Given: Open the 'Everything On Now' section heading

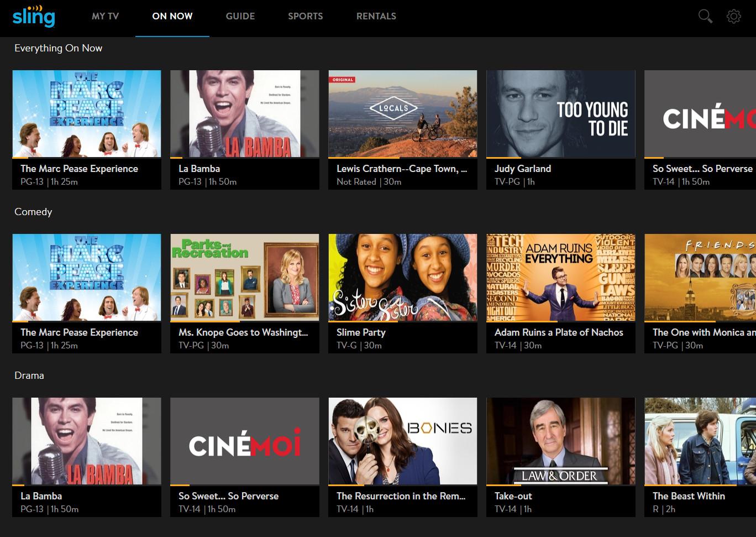Looking at the screenshot, I should pyautogui.click(x=59, y=48).
